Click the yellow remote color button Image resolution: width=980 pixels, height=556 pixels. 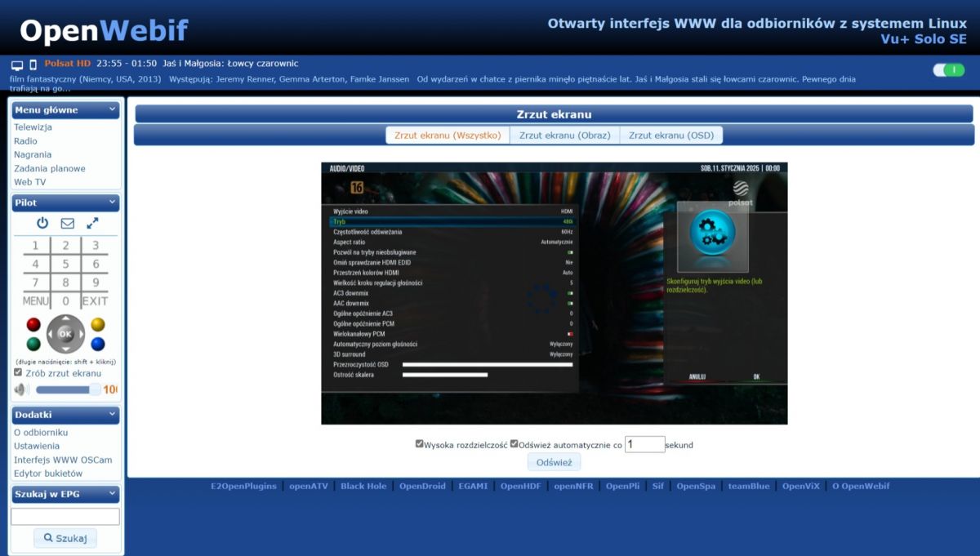[98, 324]
